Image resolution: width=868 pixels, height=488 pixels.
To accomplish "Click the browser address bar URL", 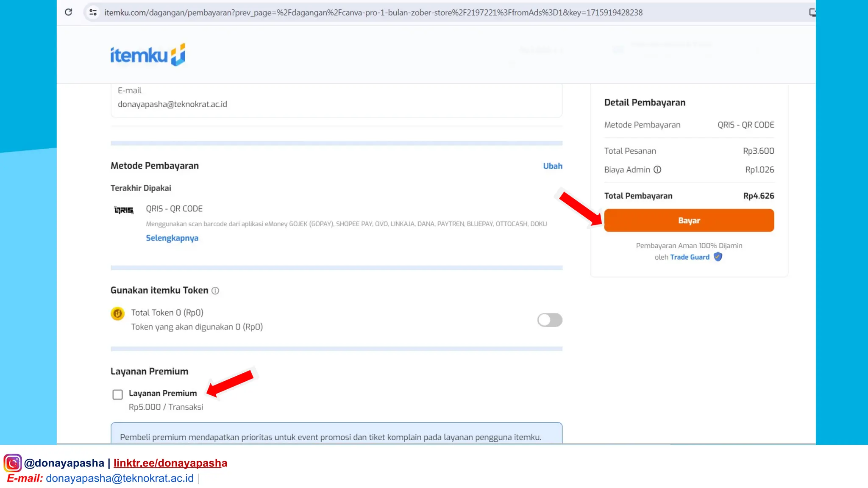I will (x=373, y=13).
